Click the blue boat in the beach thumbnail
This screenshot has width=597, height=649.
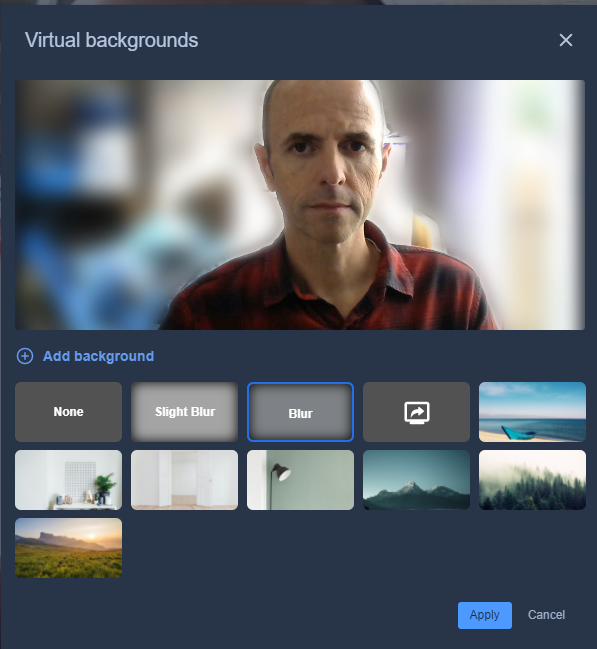(517, 433)
